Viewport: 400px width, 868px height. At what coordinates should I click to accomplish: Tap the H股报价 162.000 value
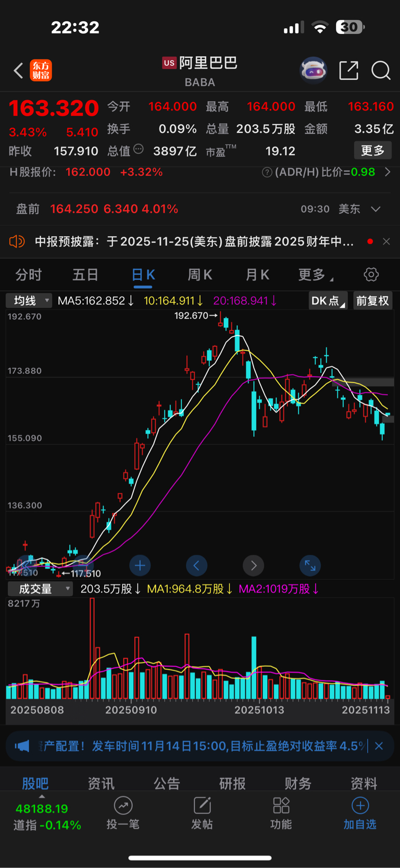pos(88,172)
